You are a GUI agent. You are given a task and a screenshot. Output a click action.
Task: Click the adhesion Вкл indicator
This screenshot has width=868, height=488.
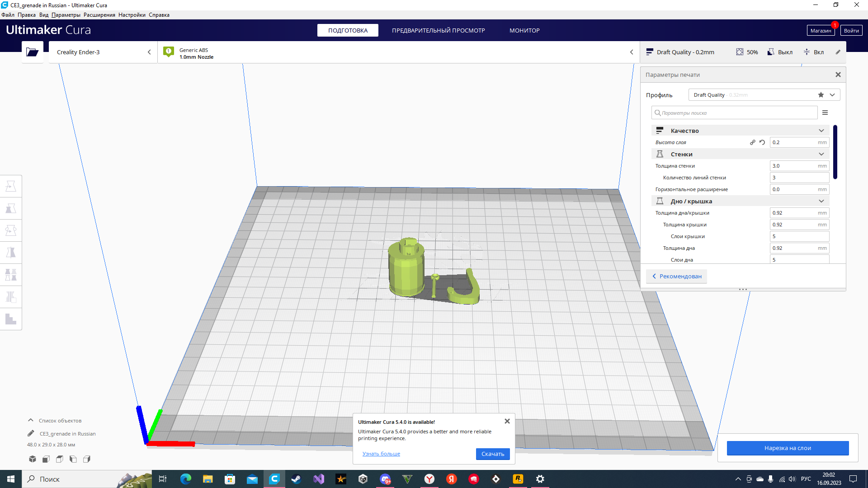[813, 52]
